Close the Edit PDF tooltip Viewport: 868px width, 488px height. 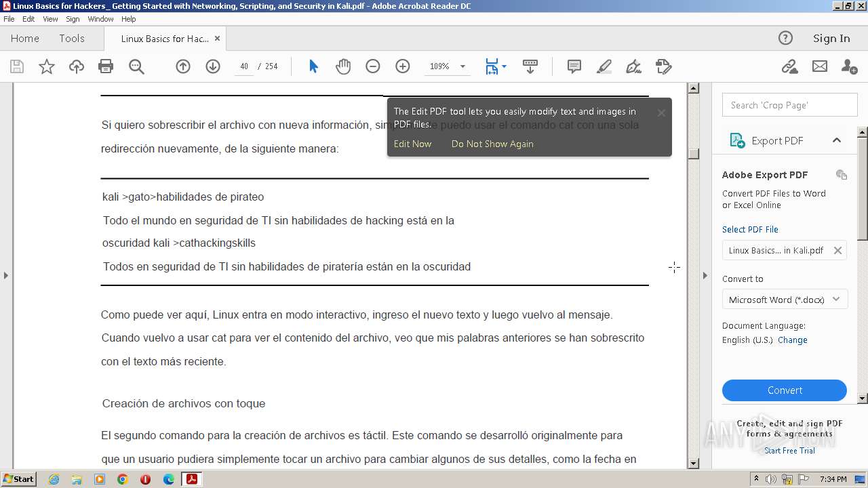pyautogui.click(x=661, y=113)
